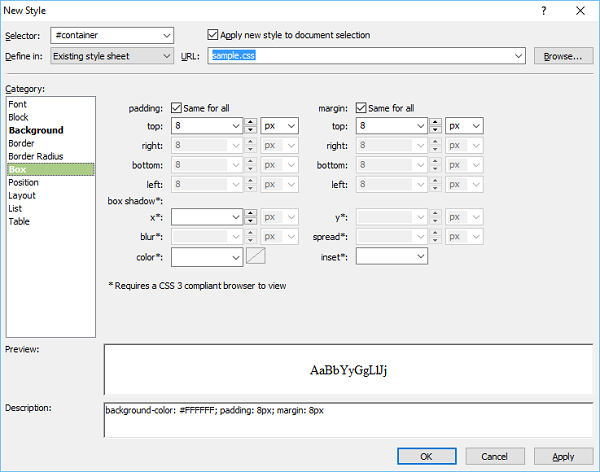Click the Browse button
Screen dimensions: 600x472
click(562, 56)
